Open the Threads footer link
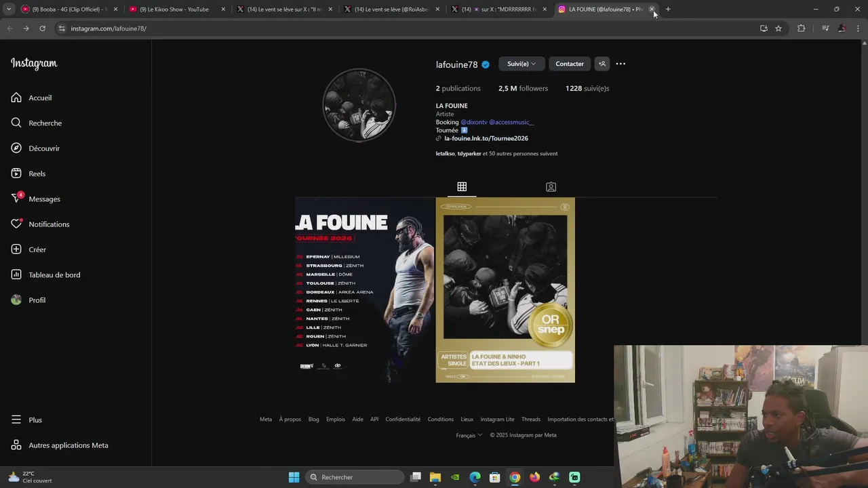 (531, 420)
